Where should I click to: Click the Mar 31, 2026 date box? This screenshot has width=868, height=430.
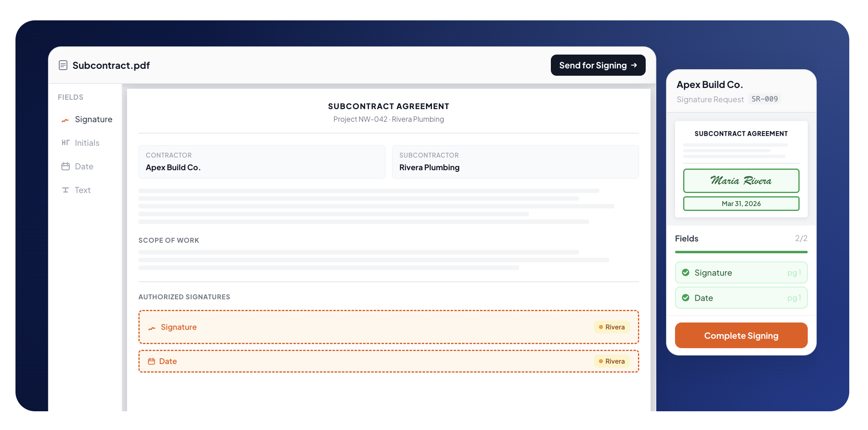pyautogui.click(x=741, y=204)
